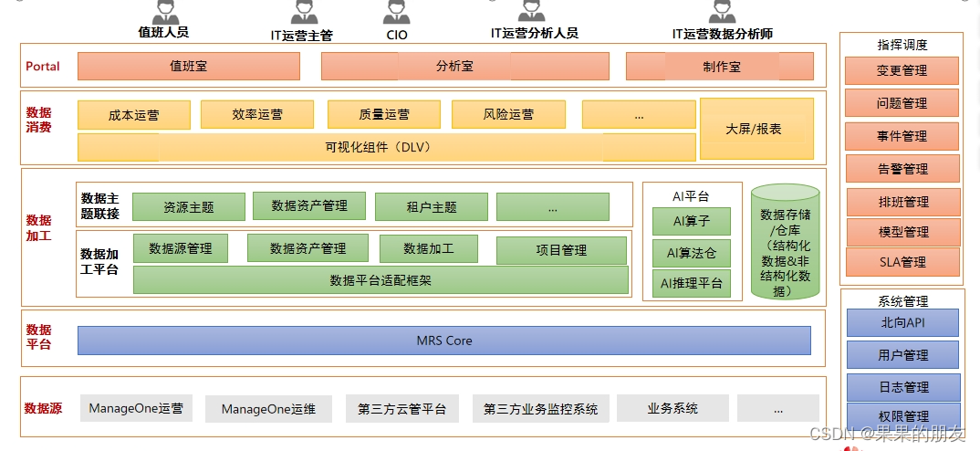Viewport: 980px width, 451px height.
Task: Click the person icon above CIO
Action: tap(397, 11)
